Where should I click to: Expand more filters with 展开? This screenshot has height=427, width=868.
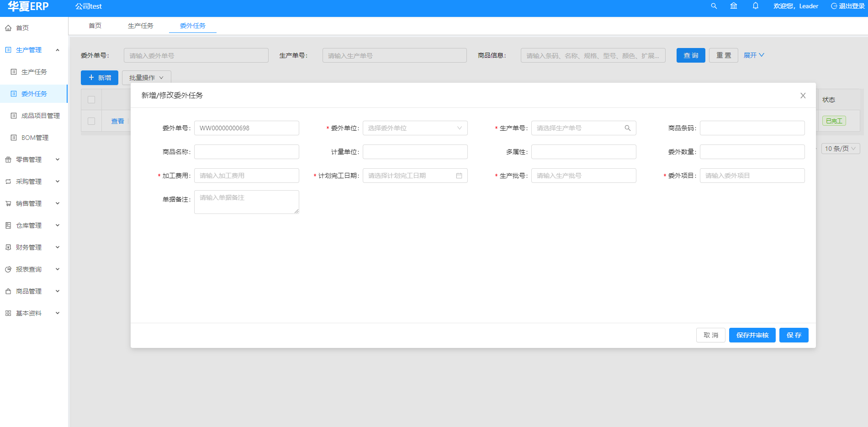click(754, 55)
